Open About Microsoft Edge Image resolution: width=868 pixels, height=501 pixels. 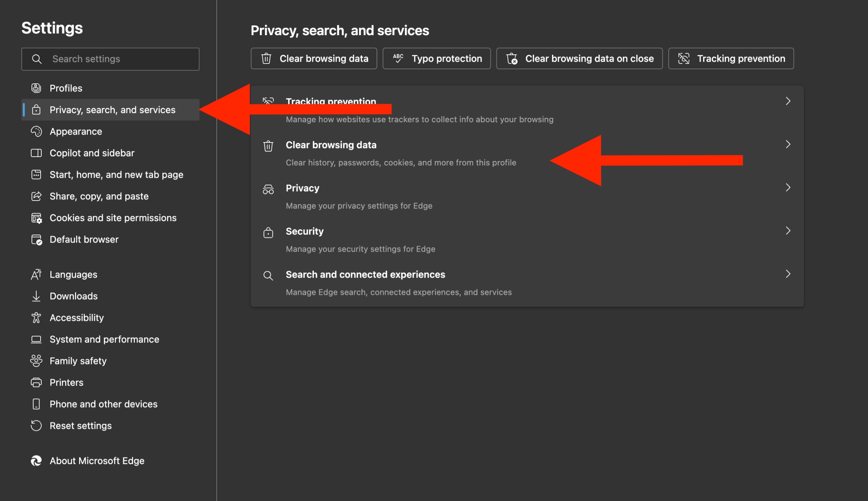110,461
